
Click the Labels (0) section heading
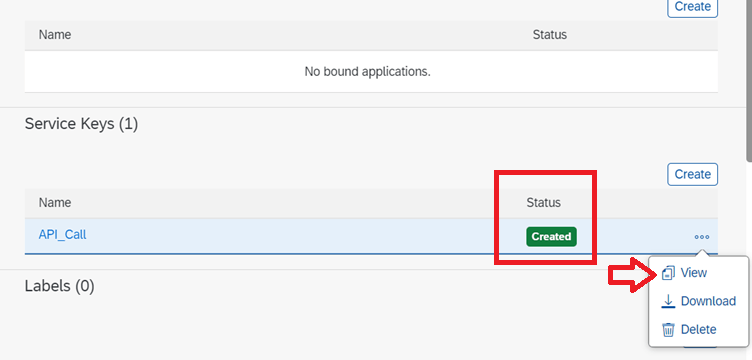(x=59, y=286)
